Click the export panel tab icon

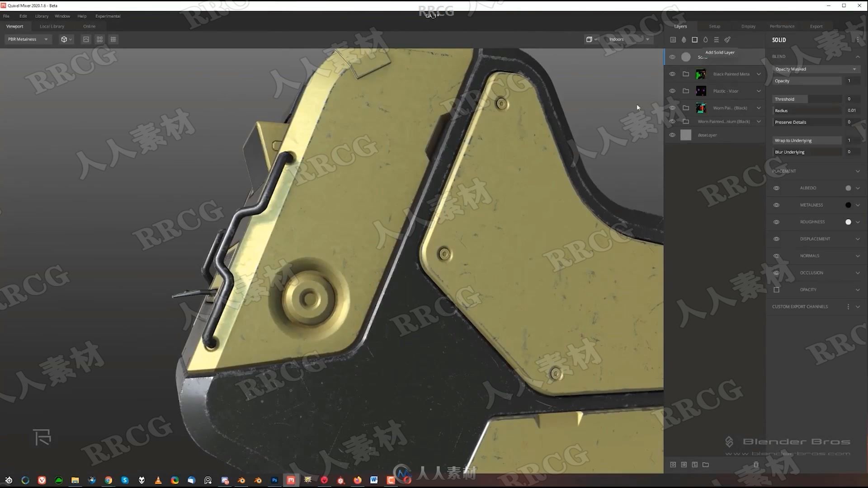[816, 26]
